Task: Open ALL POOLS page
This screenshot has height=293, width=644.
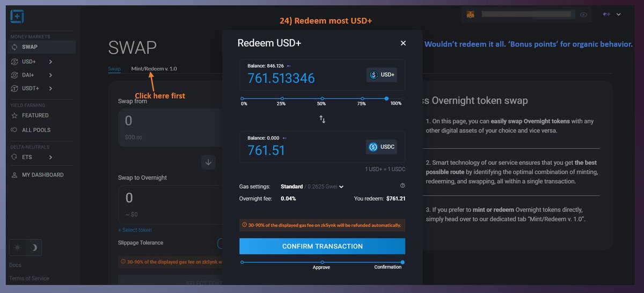Action: pyautogui.click(x=36, y=130)
